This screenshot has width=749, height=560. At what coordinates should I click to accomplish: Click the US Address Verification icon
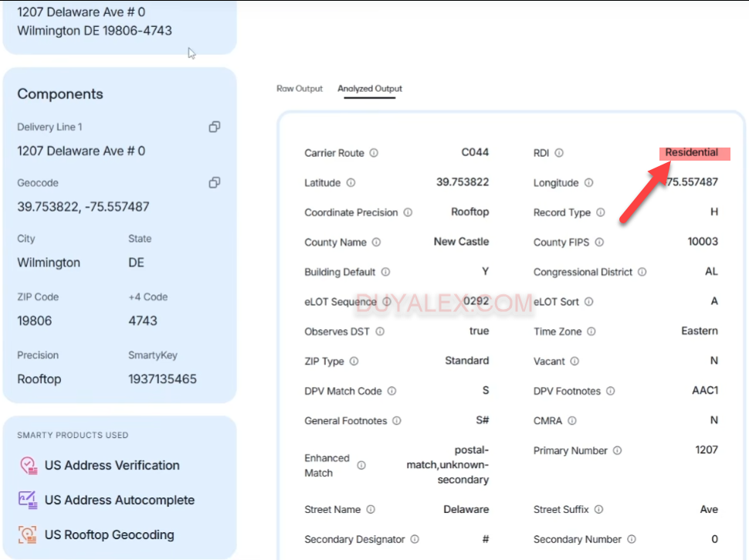pyautogui.click(x=29, y=465)
